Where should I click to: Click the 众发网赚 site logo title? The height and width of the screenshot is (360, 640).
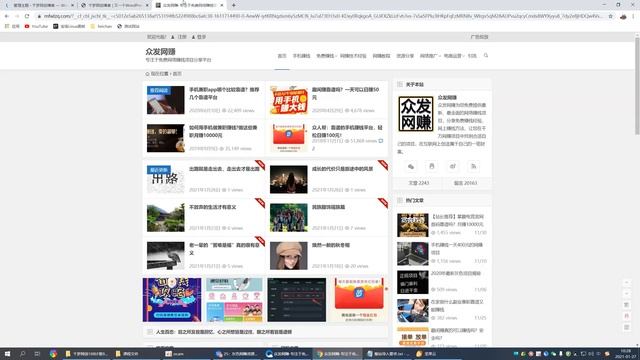point(160,51)
